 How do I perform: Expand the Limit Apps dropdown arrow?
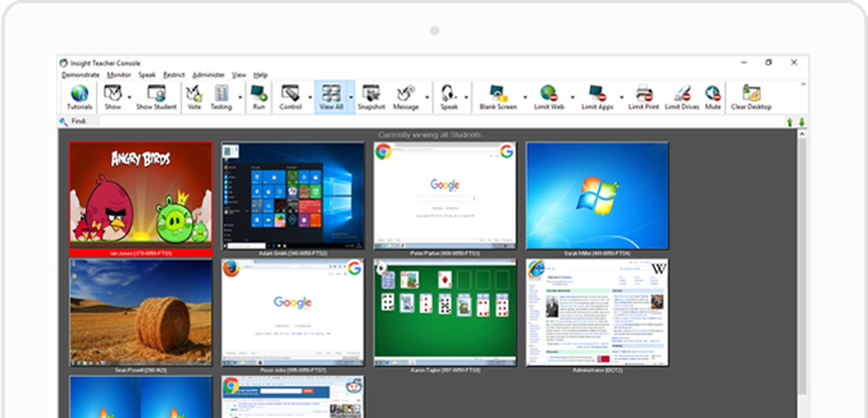(621, 97)
